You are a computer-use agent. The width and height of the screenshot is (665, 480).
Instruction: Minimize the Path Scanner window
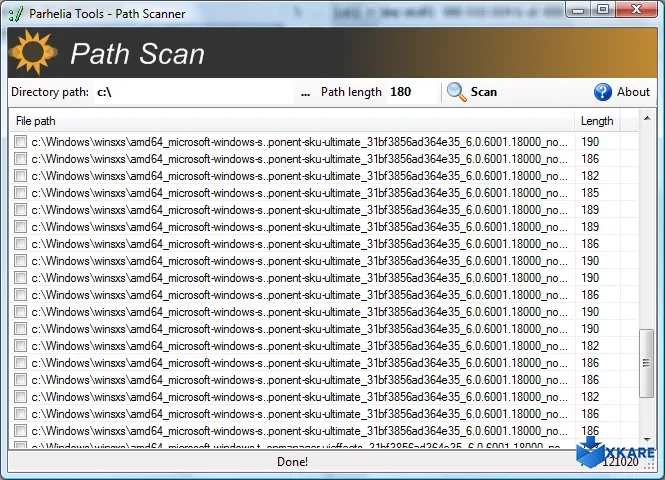point(578,10)
